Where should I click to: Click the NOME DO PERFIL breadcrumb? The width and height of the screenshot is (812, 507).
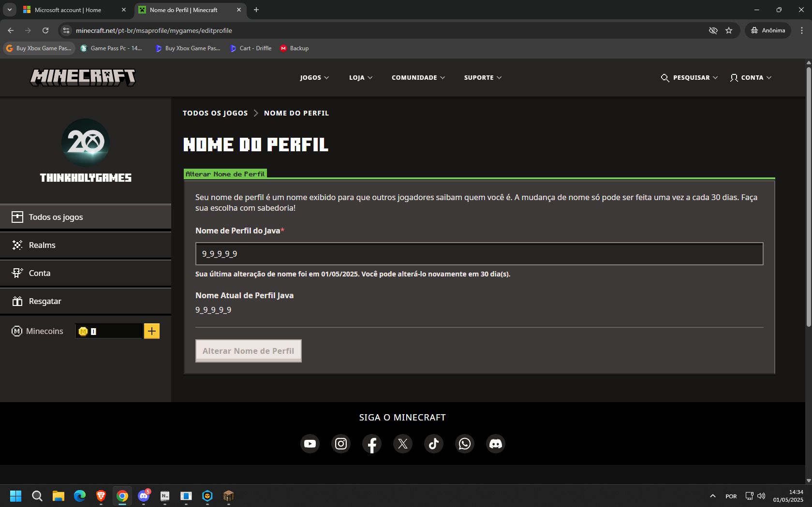tap(296, 113)
